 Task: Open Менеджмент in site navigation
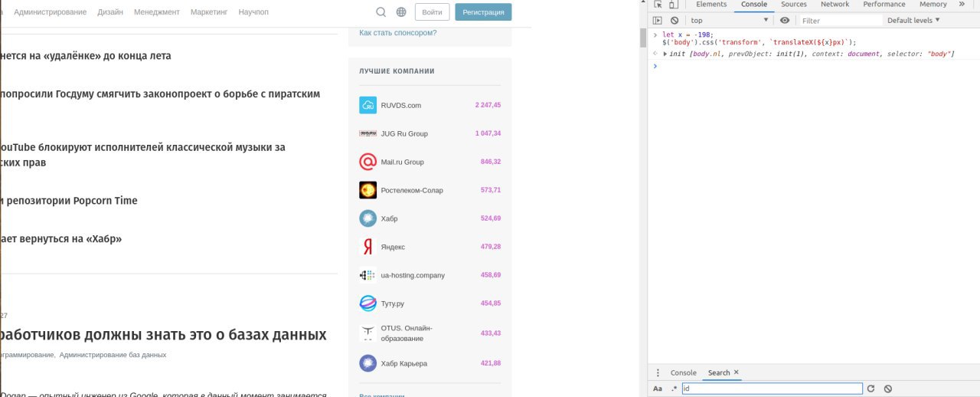click(x=157, y=12)
